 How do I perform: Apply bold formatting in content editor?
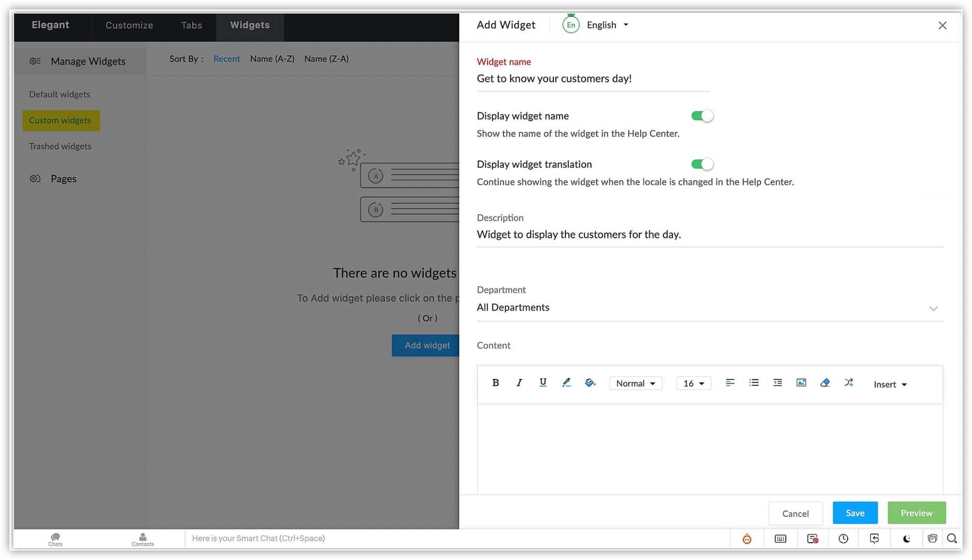(495, 383)
